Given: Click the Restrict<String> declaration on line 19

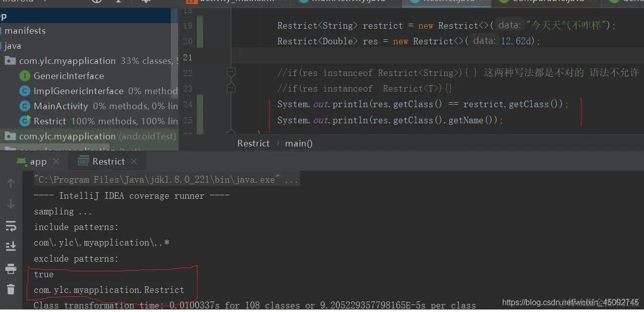Looking at the screenshot, I should (x=446, y=25).
